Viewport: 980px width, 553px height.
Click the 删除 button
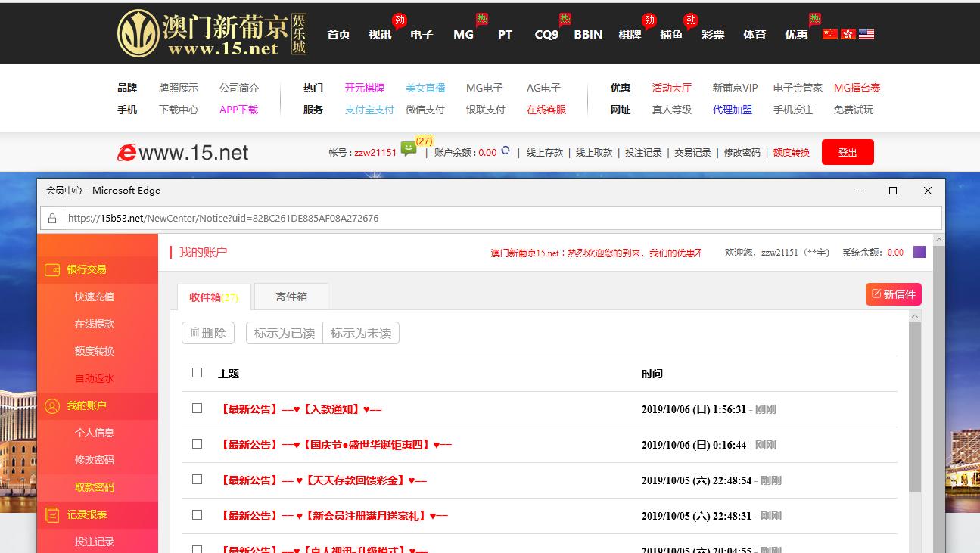208,333
